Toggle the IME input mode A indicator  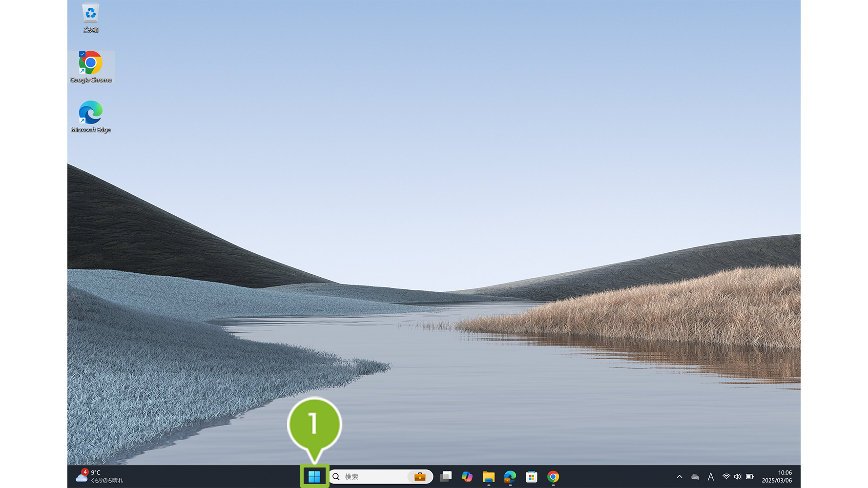pyautogui.click(x=711, y=477)
